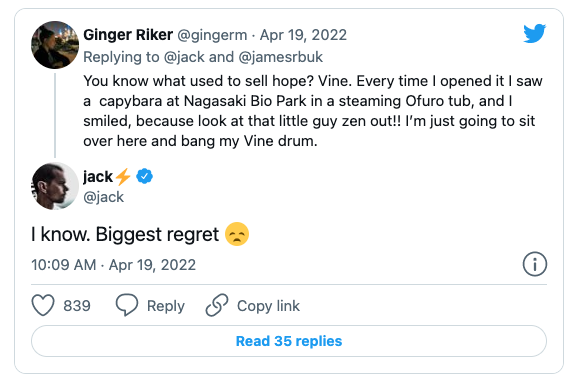The height and width of the screenshot is (384, 577).
Task: Open Ginger Riker's profile picture
Action: [x=55, y=45]
